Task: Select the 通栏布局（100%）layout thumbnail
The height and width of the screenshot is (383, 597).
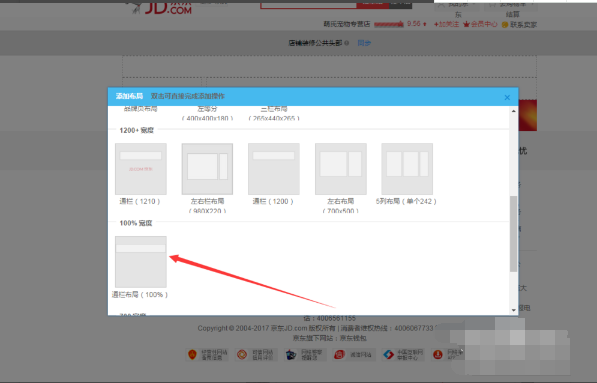Action: (141, 262)
